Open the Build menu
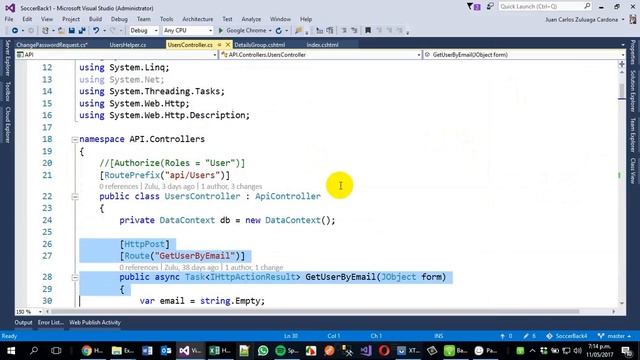The image size is (640, 360). pos(96,19)
